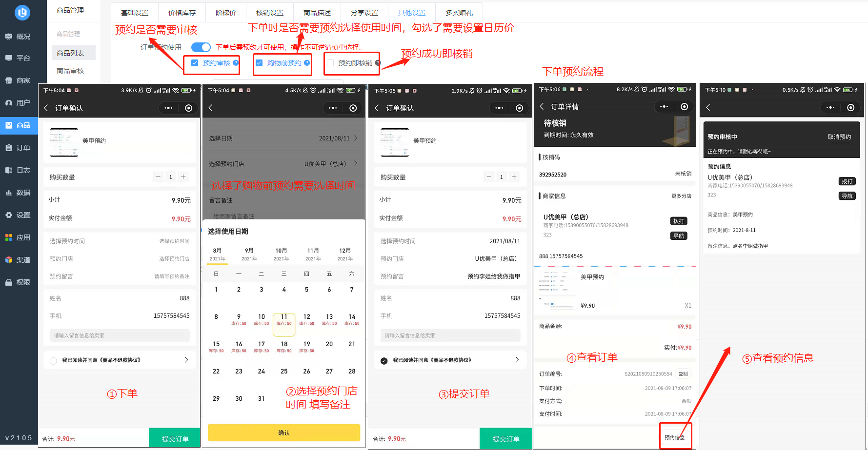Open 应用 apps sidebar item
The height and width of the screenshot is (450, 868).
[x=18, y=237]
